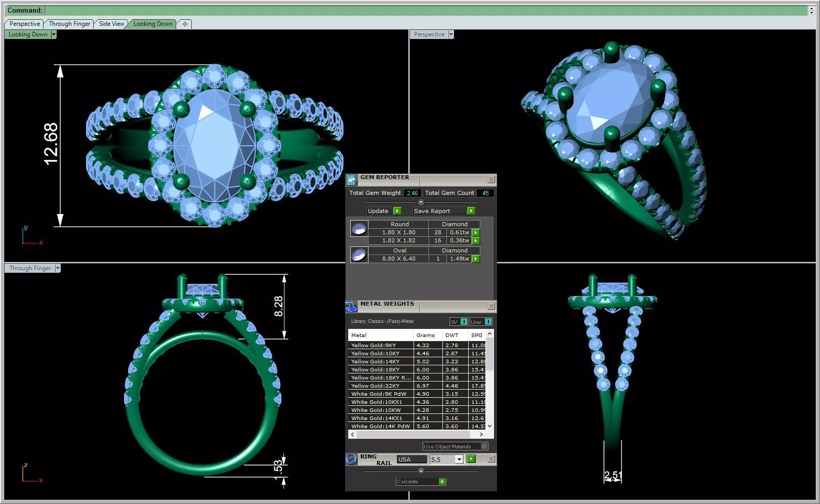Click the Metal Weights vertical scrollbar down arrow
The width and height of the screenshot is (820, 504).
489,426
